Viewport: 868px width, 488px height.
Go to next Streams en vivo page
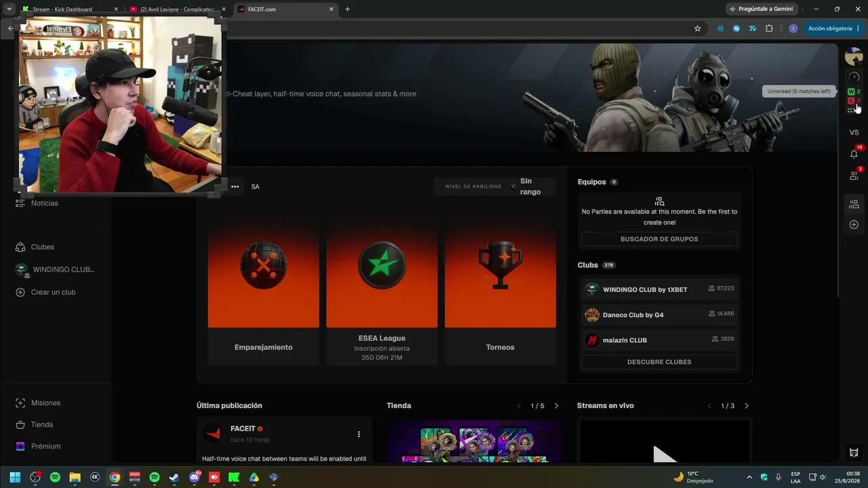point(747,406)
